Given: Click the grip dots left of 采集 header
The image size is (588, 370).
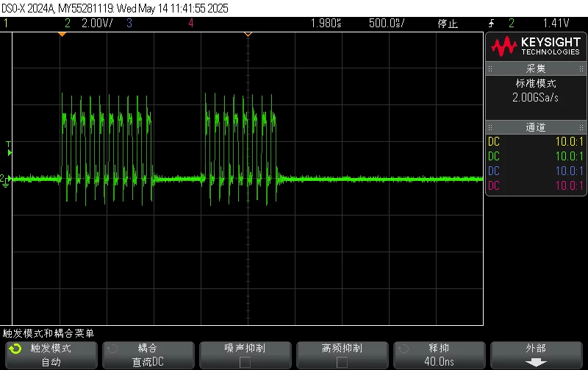Looking at the screenshot, I should (x=490, y=68).
